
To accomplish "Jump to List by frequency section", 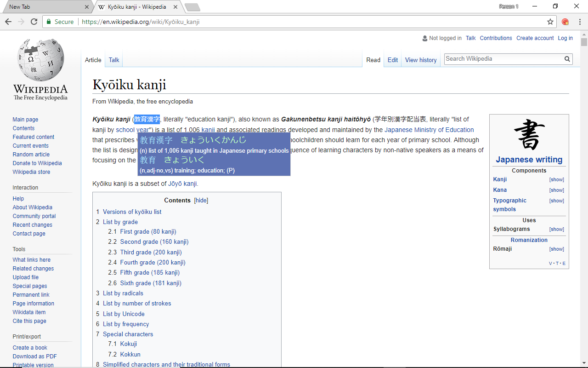I will [126, 324].
